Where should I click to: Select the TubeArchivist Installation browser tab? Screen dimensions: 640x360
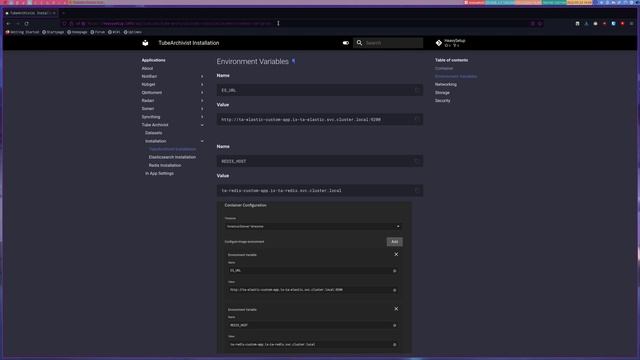(30, 13)
